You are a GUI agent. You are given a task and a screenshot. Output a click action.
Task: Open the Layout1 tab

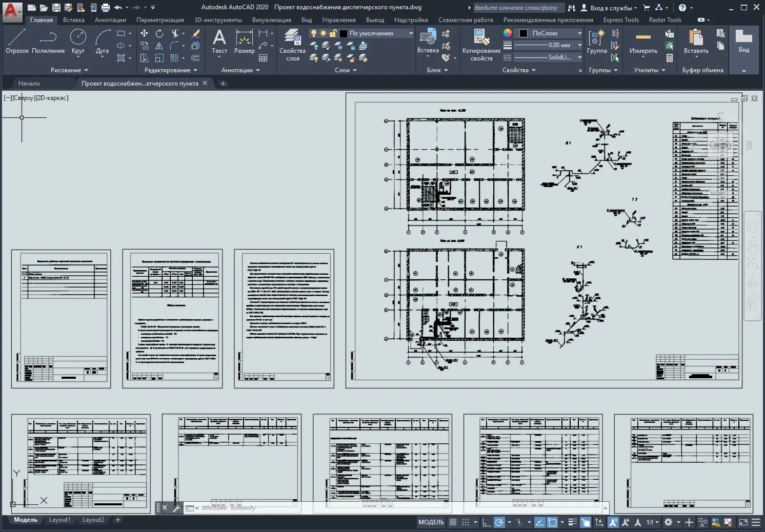[59, 520]
